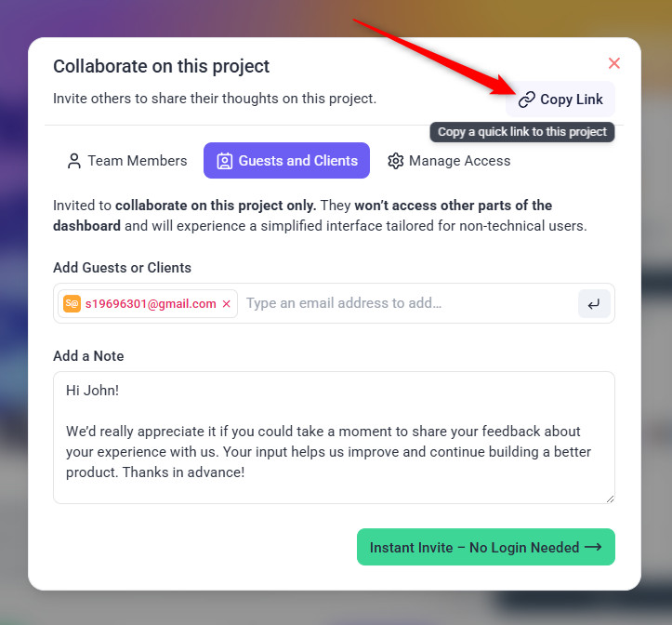Click the orange avatar on the email chip
This screenshot has width=672, height=625.
click(72, 303)
